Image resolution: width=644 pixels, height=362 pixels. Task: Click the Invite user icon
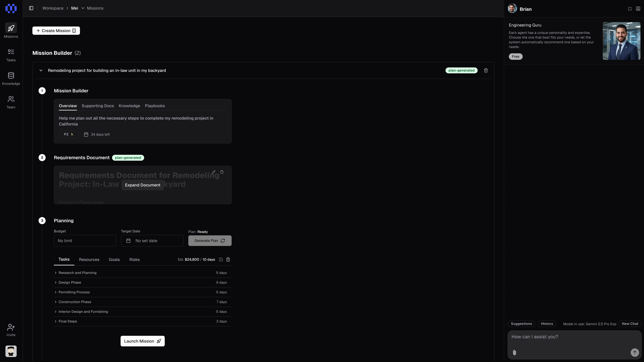coord(11,330)
